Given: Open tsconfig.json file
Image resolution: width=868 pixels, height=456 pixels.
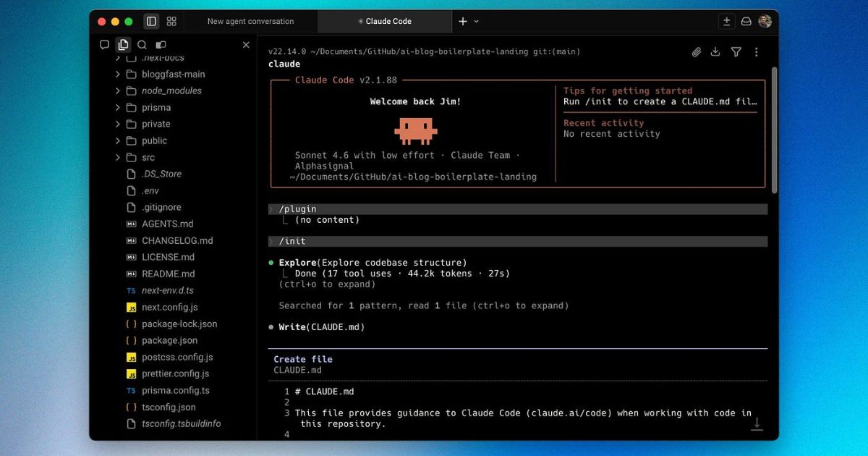Looking at the screenshot, I should pos(169,408).
